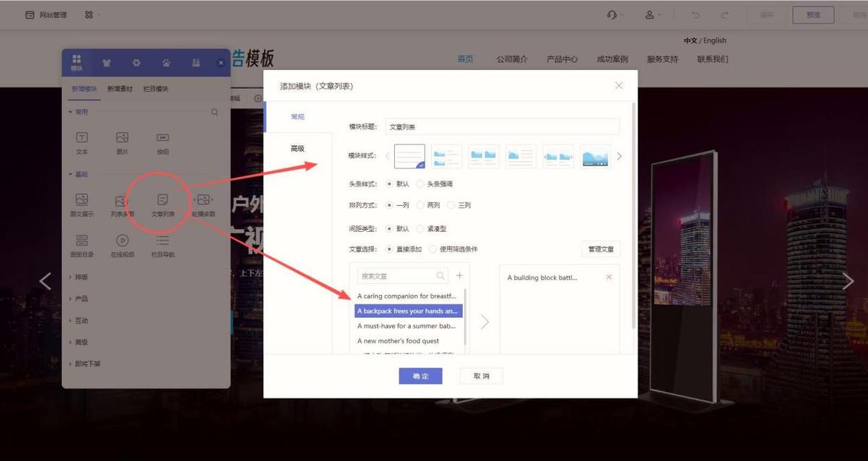This screenshot has width=868, height=461.
Task: Select 默认 for 头条样式
Action: (x=398, y=184)
